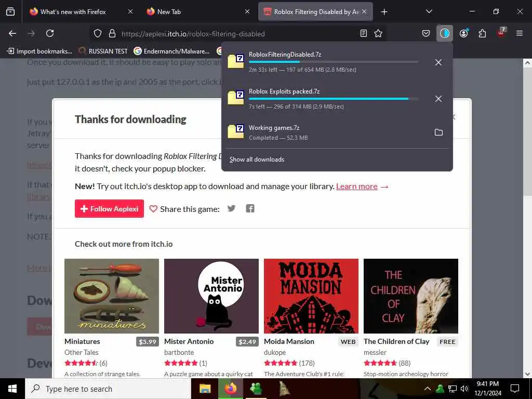Open the tracking protection shield icon
This screenshot has height=399, width=532.
pos(98,34)
